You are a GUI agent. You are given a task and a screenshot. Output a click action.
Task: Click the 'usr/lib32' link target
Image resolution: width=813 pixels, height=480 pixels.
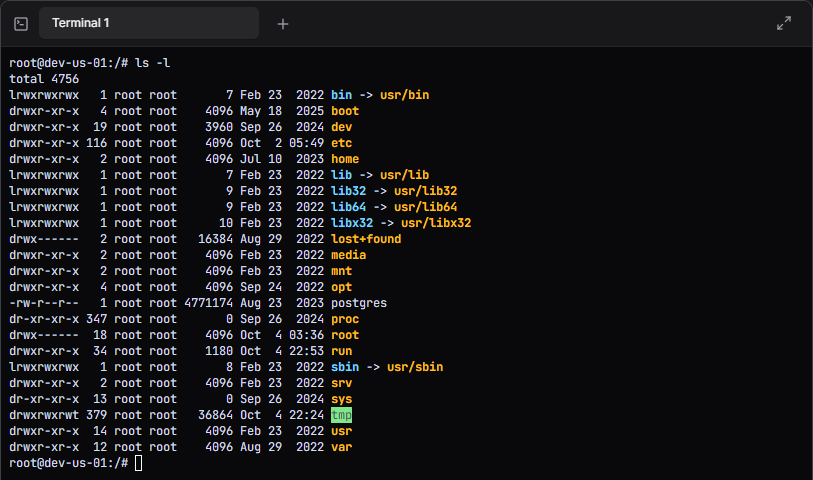pyautogui.click(x=426, y=191)
